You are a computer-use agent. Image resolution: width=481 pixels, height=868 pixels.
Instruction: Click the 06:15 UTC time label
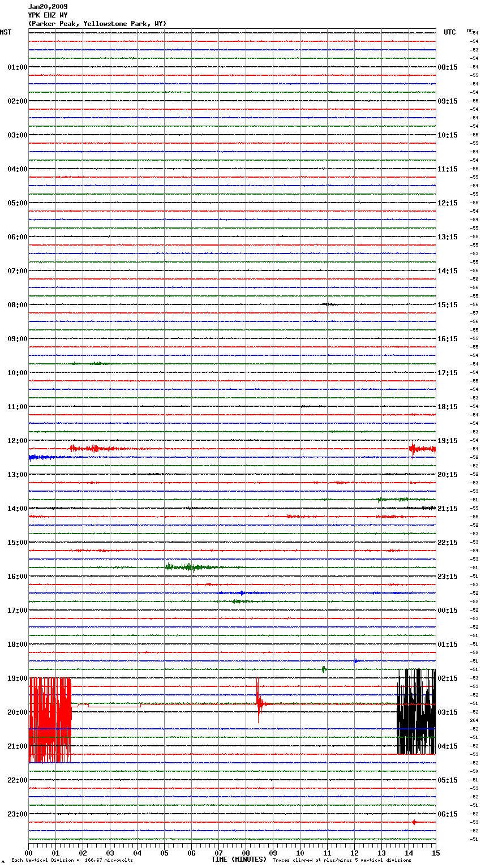pyautogui.click(x=448, y=814)
